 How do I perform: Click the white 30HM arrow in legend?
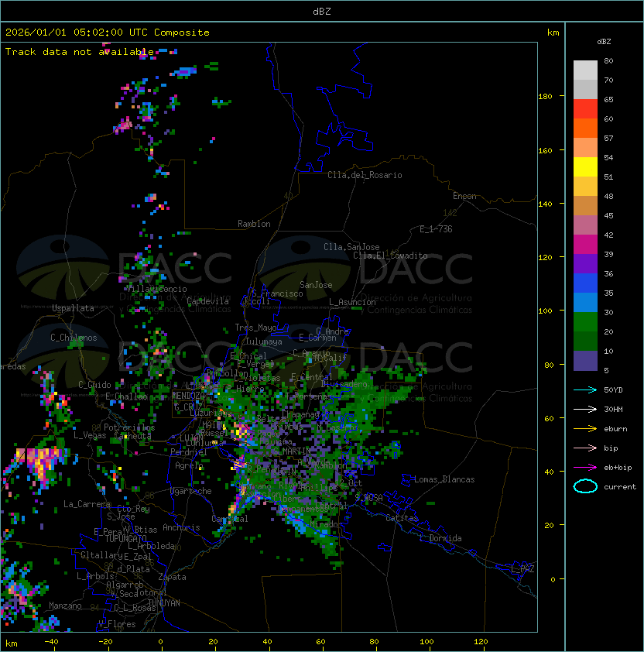pos(585,409)
